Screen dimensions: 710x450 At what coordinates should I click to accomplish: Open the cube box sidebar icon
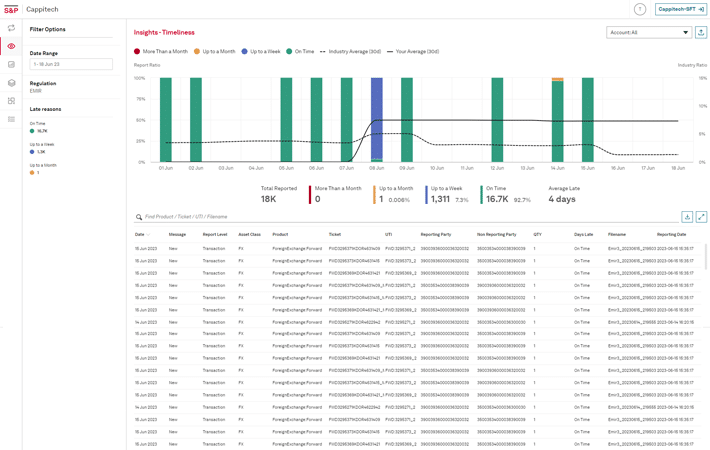coord(11,83)
